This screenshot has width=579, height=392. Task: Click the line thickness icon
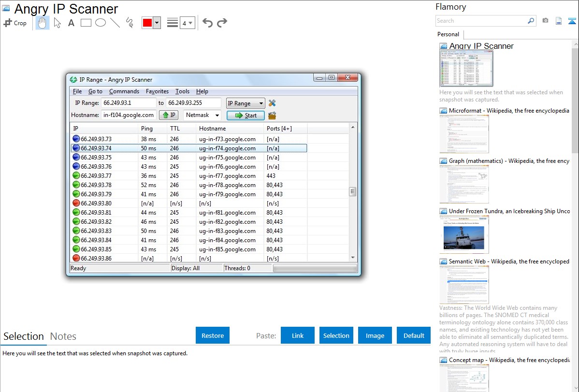click(172, 23)
